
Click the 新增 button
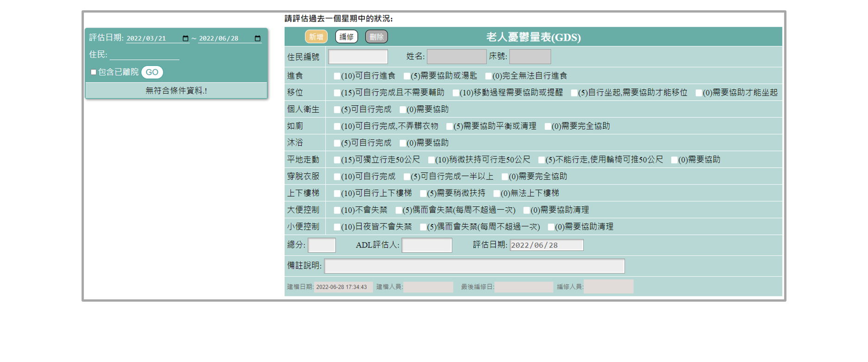tap(316, 37)
